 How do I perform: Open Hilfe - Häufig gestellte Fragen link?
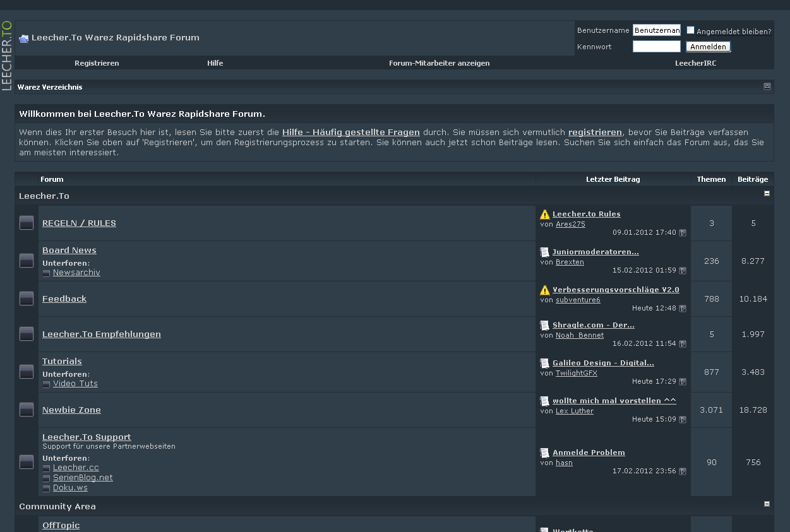coord(351,133)
